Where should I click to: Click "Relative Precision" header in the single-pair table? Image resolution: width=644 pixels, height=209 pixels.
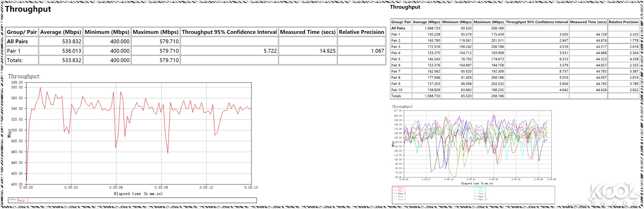point(361,32)
